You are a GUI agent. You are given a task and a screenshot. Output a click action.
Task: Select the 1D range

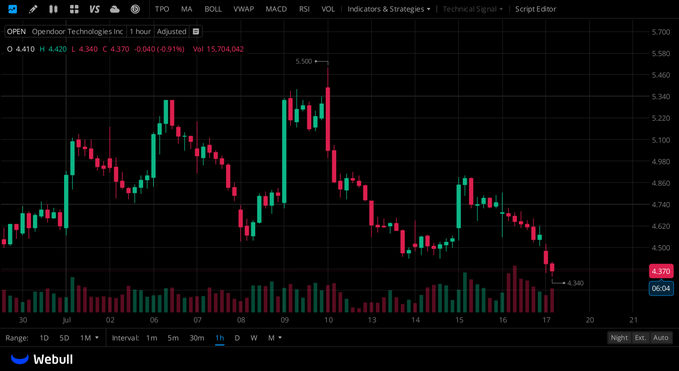pyautogui.click(x=44, y=338)
